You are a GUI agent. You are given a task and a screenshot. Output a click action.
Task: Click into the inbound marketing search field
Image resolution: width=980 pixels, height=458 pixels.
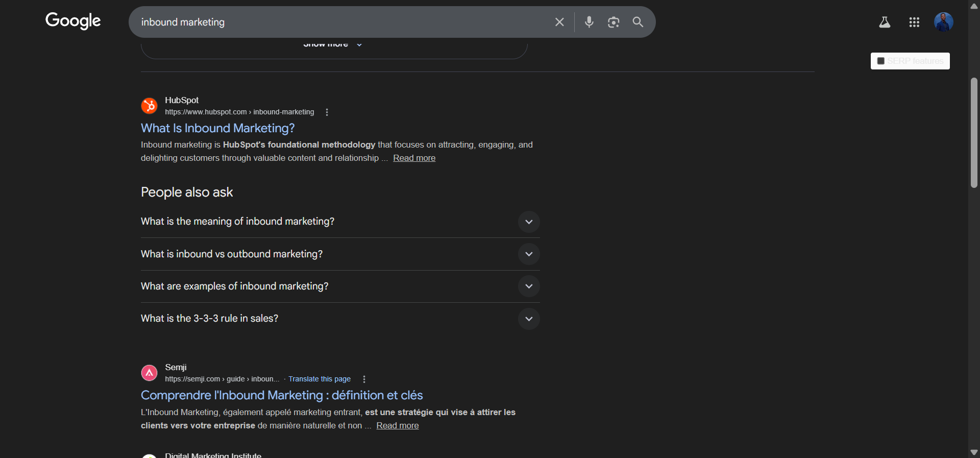tap(342, 22)
